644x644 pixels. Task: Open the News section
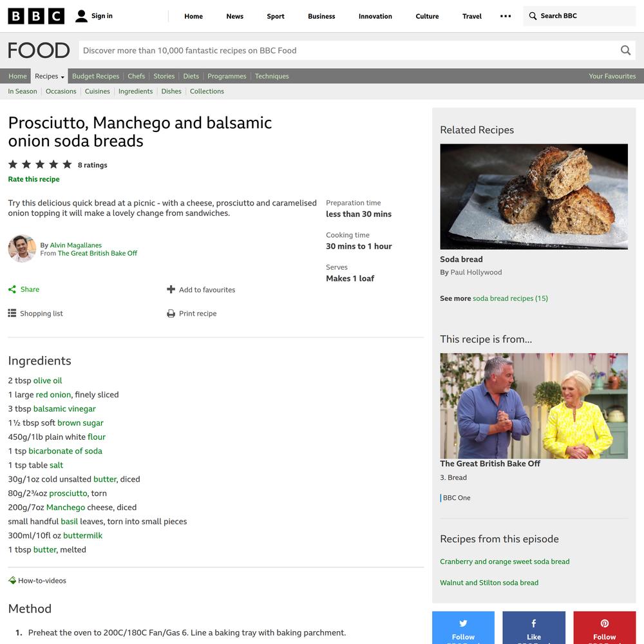(x=235, y=16)
